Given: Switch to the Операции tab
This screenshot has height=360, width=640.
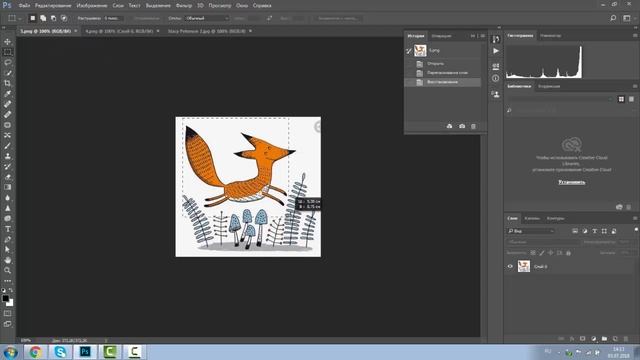Looking at the screenshot, I should click(442, 36).
